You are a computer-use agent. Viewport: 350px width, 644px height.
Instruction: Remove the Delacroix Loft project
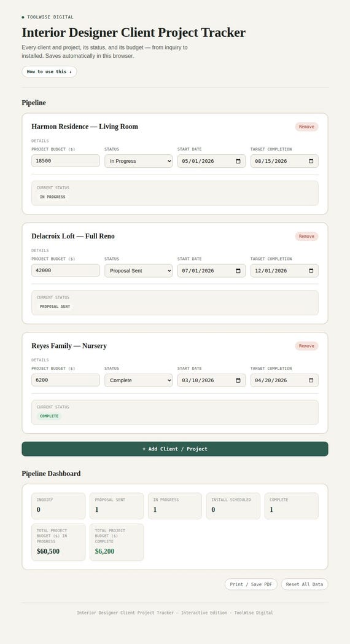[306, 236]
